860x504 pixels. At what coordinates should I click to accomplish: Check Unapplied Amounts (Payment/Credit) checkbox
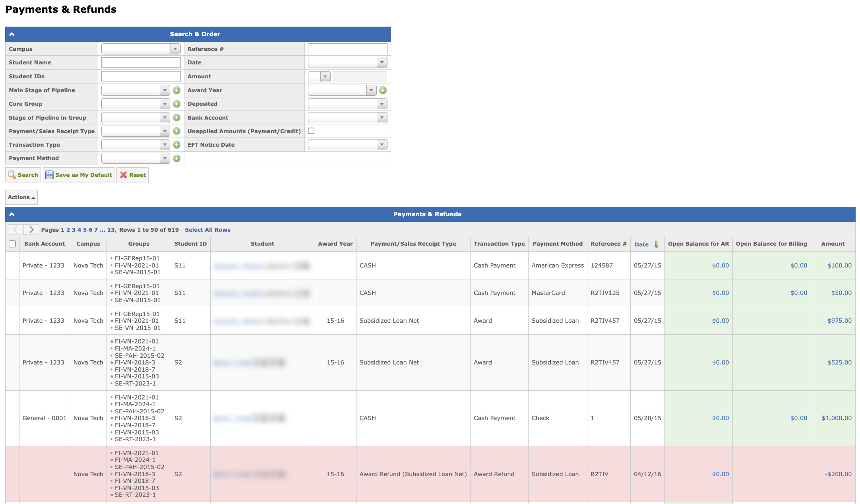tap(311, 131)
